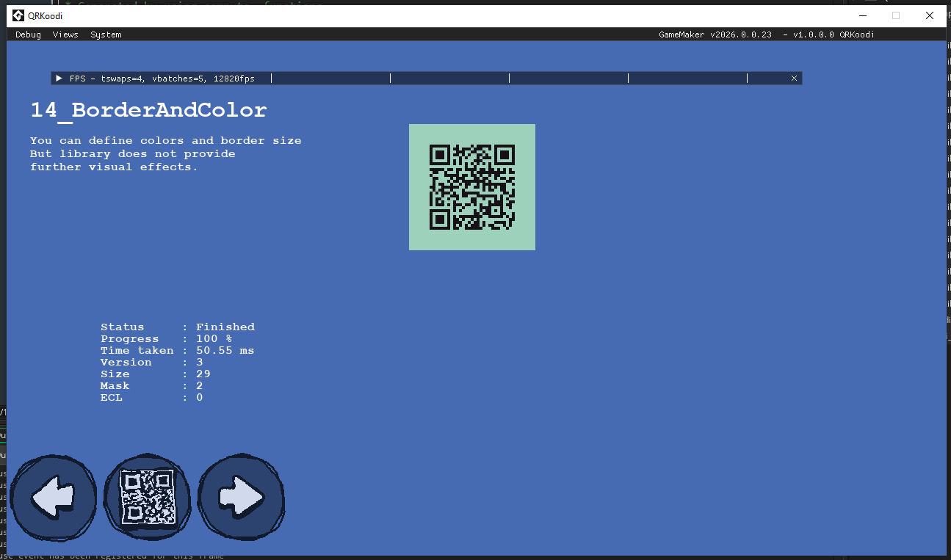Click the Status Finished line
Viewport: 951px width, 560px height.
point(178,327)
